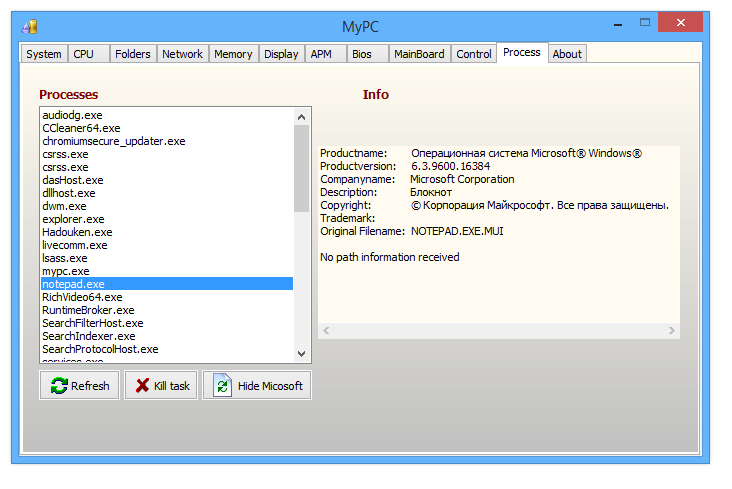Maximize the MyPC window

coord(645,22)
